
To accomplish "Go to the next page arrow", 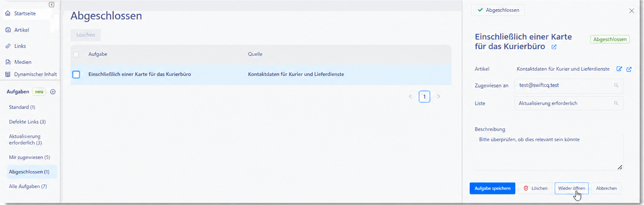I will click(x=439, y=97).
